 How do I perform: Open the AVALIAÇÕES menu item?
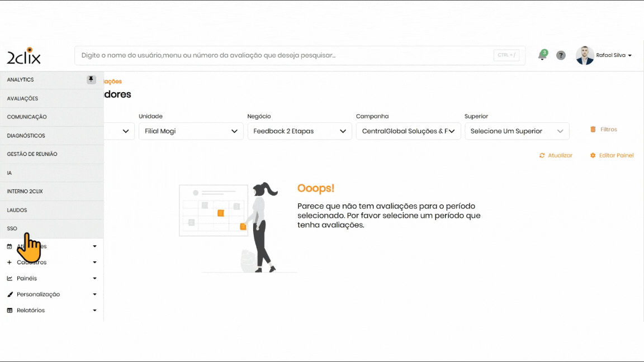[22, 98]
